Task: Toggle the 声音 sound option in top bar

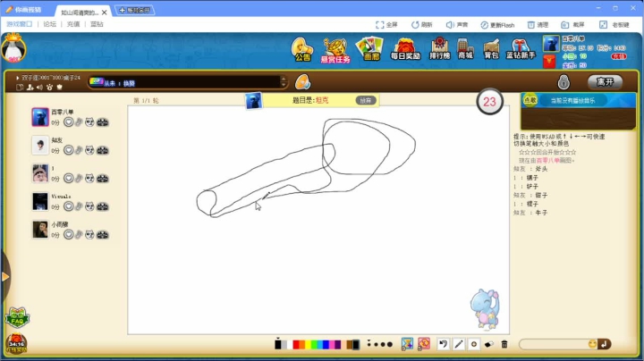Action: click(457, 25)
